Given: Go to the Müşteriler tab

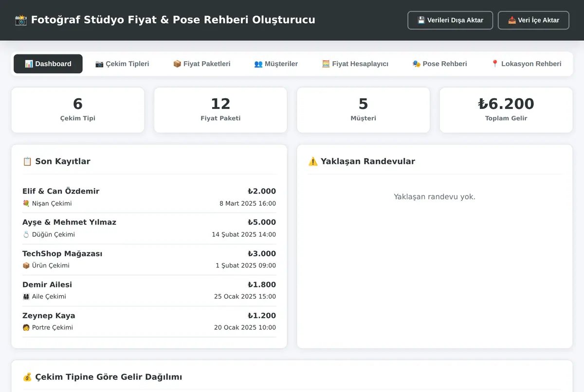Looking at the screenshot, I should (276, 64).
